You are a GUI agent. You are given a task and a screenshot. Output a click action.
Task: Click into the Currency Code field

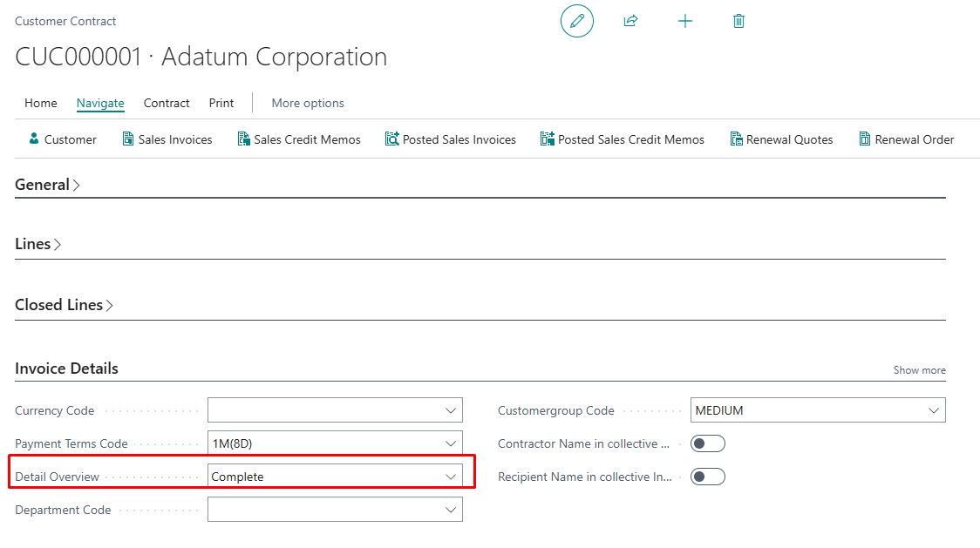(x=324, y=410)
